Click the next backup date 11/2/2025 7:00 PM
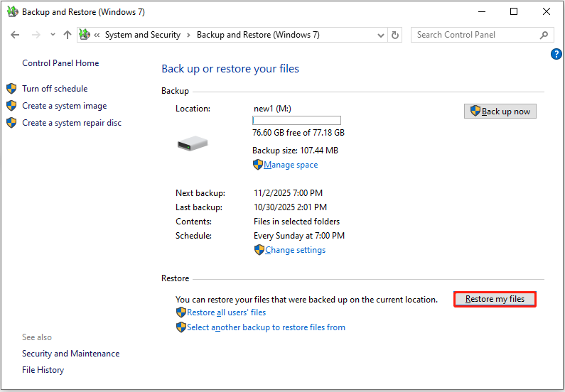 point(288,193)
